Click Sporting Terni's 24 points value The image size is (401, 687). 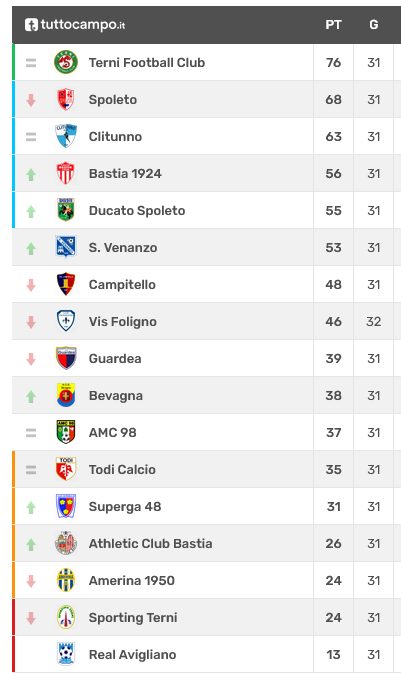pos(333,618)
